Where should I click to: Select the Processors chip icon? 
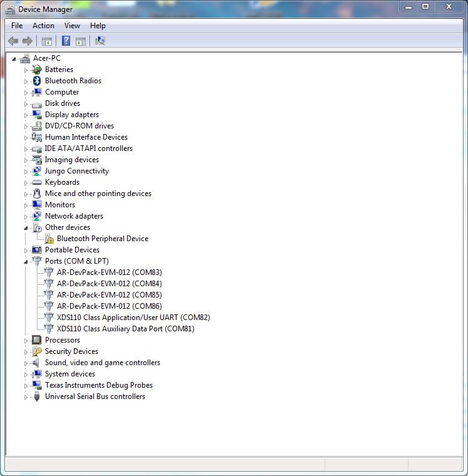pos(37,340)
